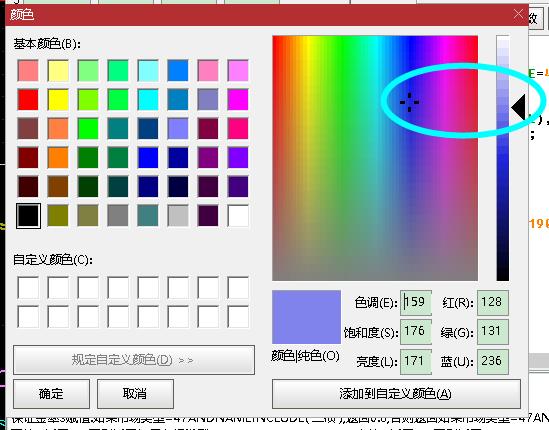The width and height of the screenshot is (549, 430).
Task: Choose the olive basic color swatch
Action: point(58,216)
